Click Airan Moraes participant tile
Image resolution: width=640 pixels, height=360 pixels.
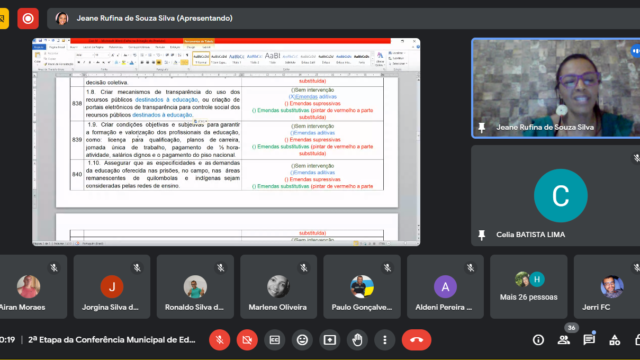tap(32, 287)
